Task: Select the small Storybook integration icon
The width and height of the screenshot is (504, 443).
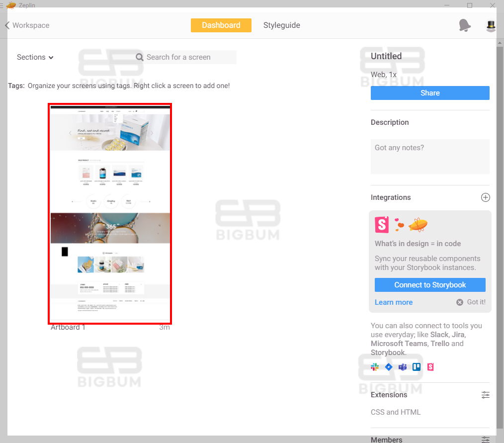Action: tap(431, 367)
